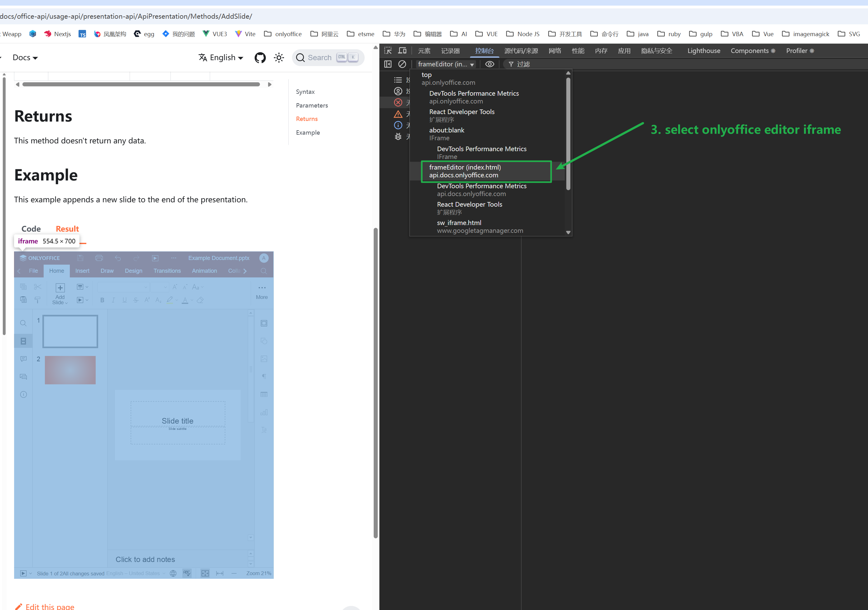The width and height of the screenshot is (868, 610).
Task: Click the errors filter icon in console sidebar
Action: click(398, 102)
